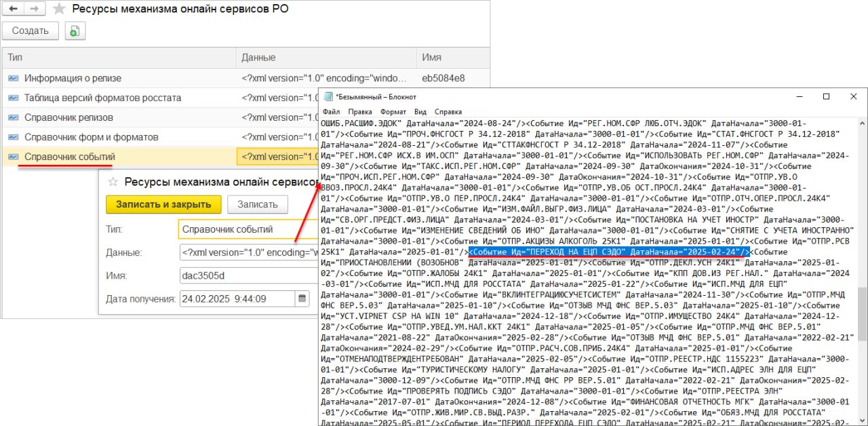Focus the Данные xml input field

pyautogui.click(x=249, y=252)
